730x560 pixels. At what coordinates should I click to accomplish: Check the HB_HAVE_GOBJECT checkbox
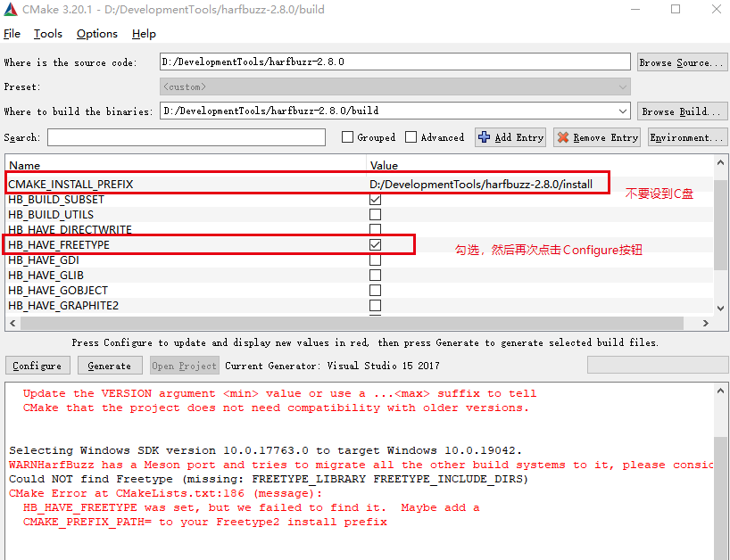(x=375, y=290)
